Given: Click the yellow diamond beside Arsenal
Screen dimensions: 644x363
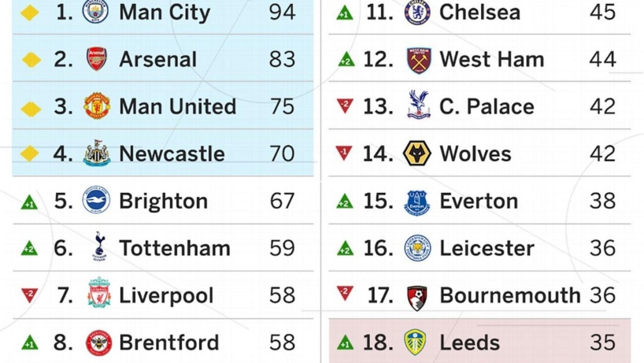Looking at the screenshot, I should [x=30, y=60].
